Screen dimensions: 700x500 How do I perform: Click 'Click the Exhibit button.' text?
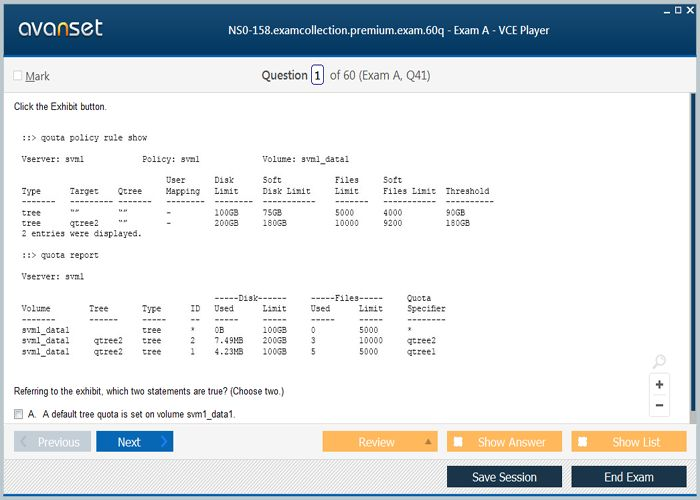[x=60, y=107]
